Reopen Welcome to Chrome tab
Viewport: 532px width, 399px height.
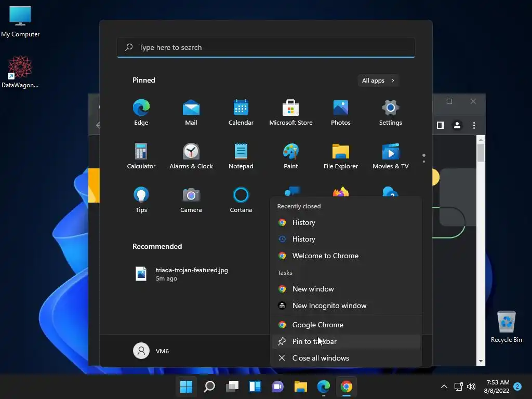(x=346, y=256)
